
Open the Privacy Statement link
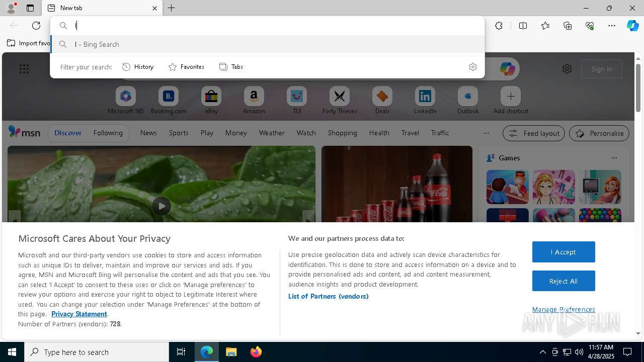(79, 314)
